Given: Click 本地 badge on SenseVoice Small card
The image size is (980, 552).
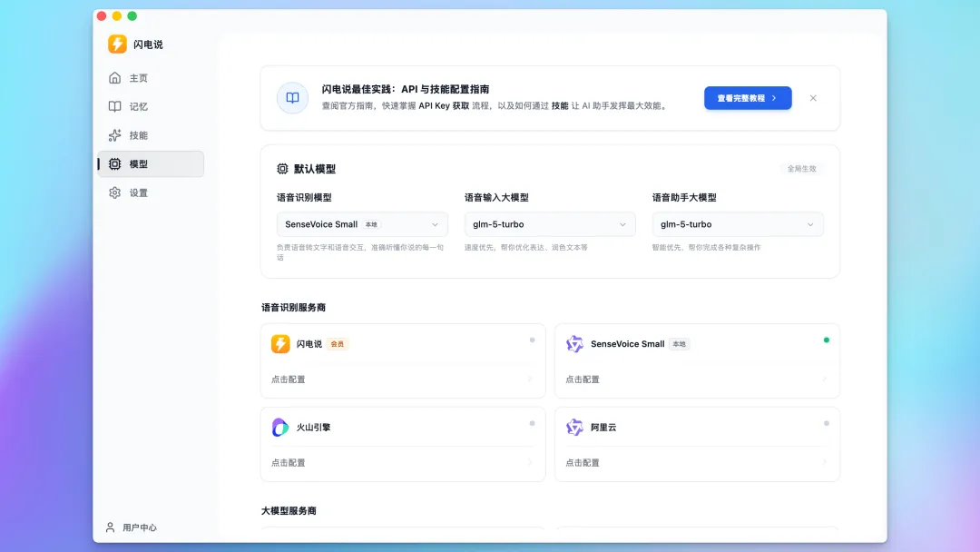Looking at the screenshot, I should [679, 344].
